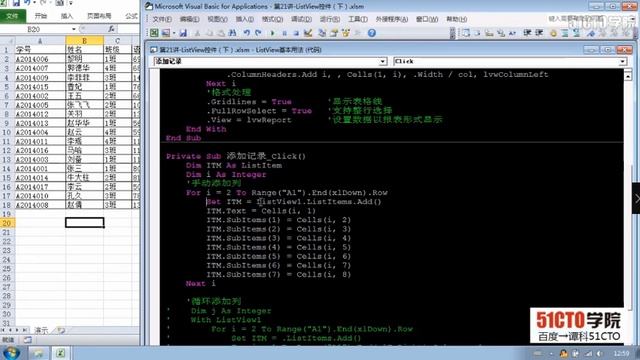This screenshot has height=360, width=640.
Task: Switch to the 开始 ribbon tab in Excel
Action: click(x=41, y=16)
